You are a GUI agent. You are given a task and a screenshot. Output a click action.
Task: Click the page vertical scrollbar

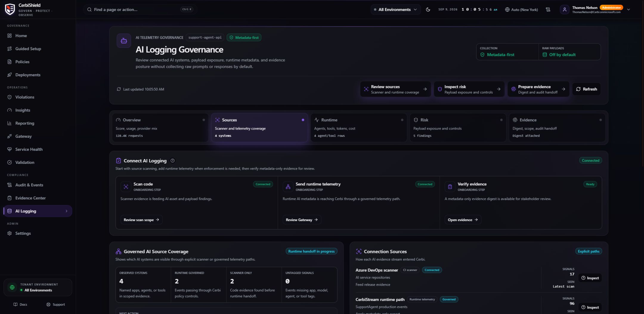(643, 83)
